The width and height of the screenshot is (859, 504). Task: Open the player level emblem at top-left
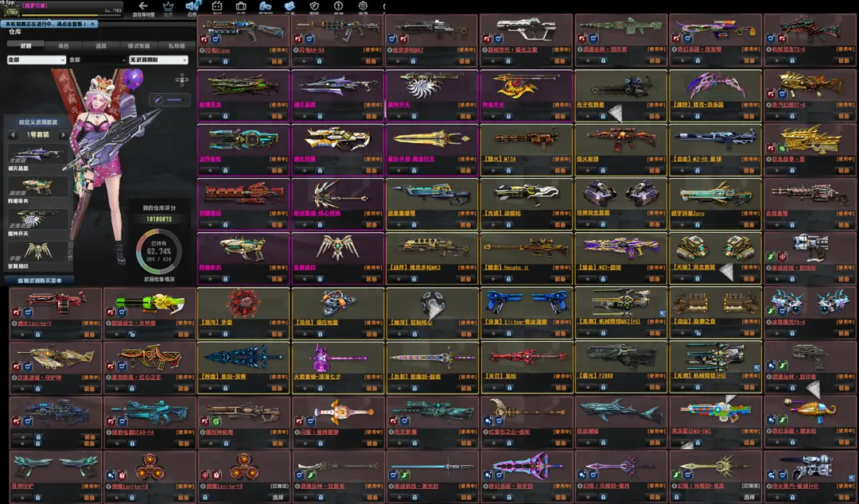click(x=11, y=10)
